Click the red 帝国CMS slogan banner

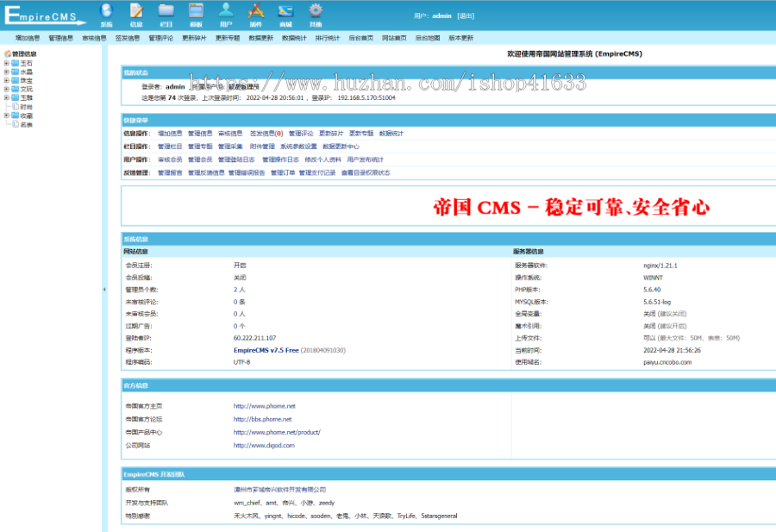click(572, 207)
